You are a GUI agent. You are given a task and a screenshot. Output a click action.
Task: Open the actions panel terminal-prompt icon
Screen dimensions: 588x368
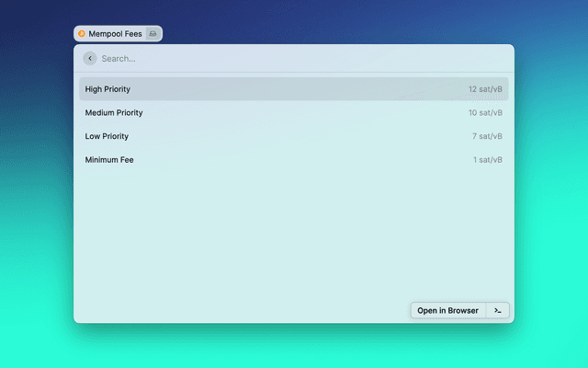click(x=497, y=311)
